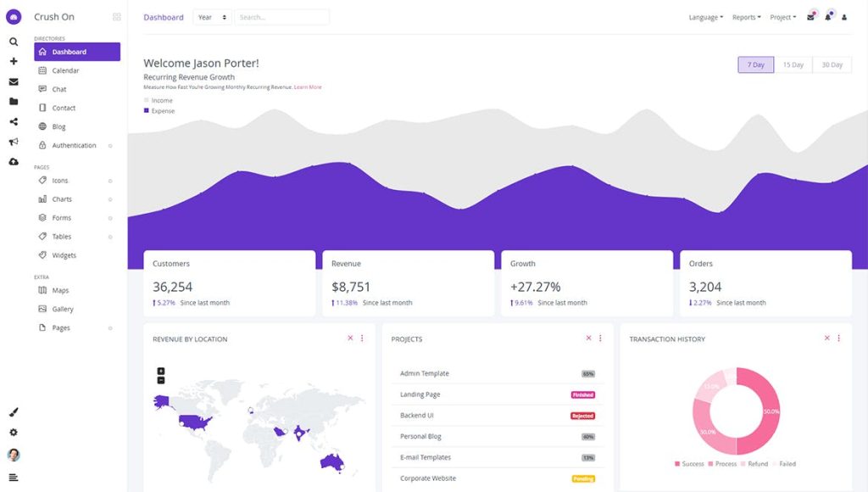Open the Language dropdown
Viewport: 868px width, 492px height.
point(704,16)
